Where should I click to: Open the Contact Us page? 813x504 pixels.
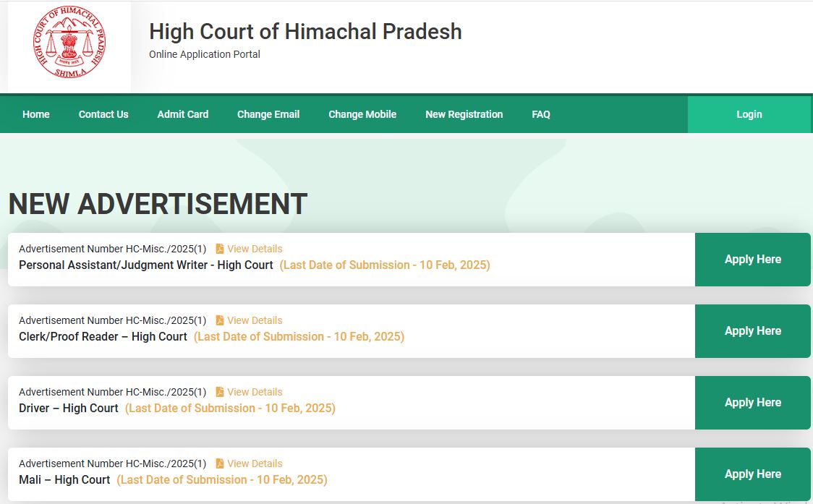tap(103, 114)
